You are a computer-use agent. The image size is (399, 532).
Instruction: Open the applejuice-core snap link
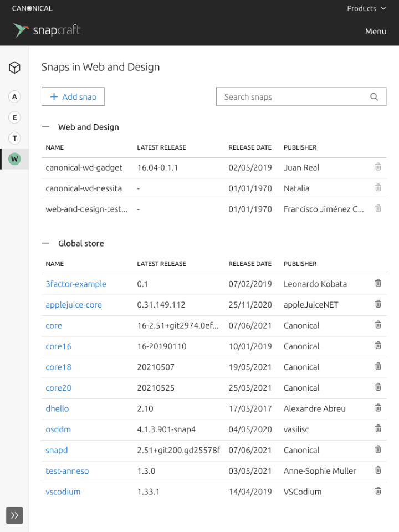click(74, 305)
